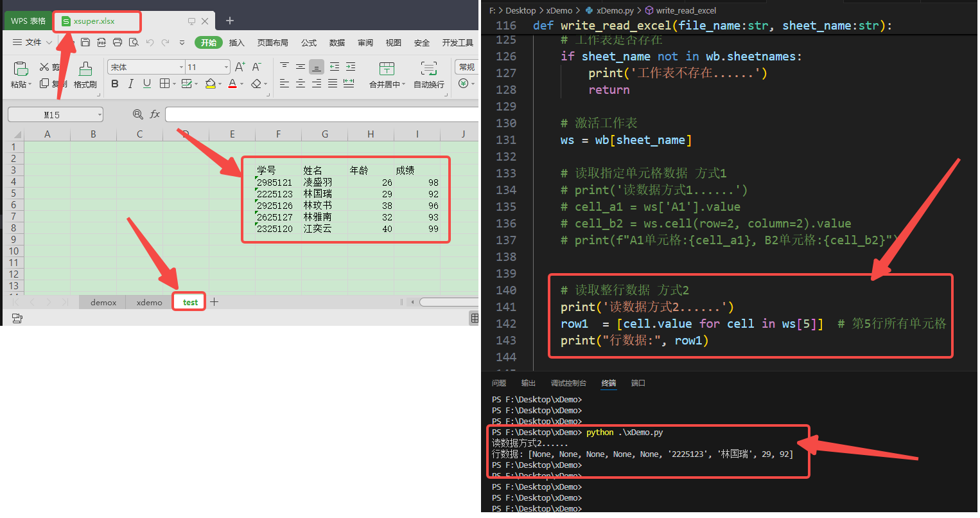Export to PDF via the PDF icon
The image size is (980, 518).
(101, 42)
